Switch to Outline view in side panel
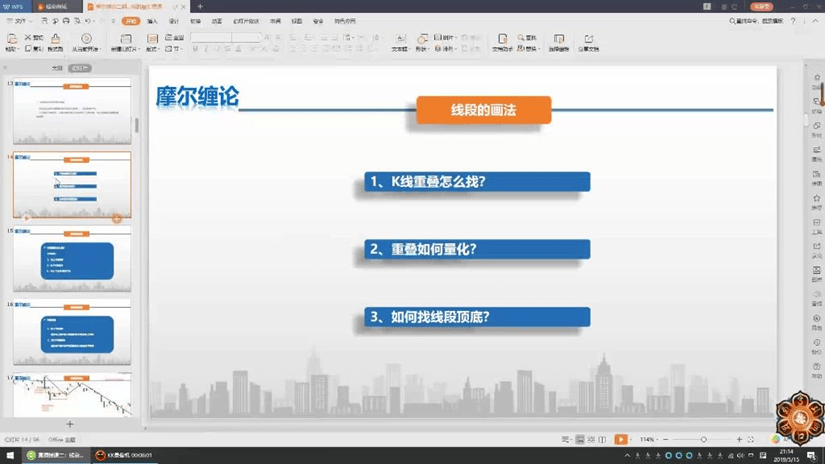Image resolution: width=825 pixels, height=464 pixels. pyautogui.click(x=57, y=68)
